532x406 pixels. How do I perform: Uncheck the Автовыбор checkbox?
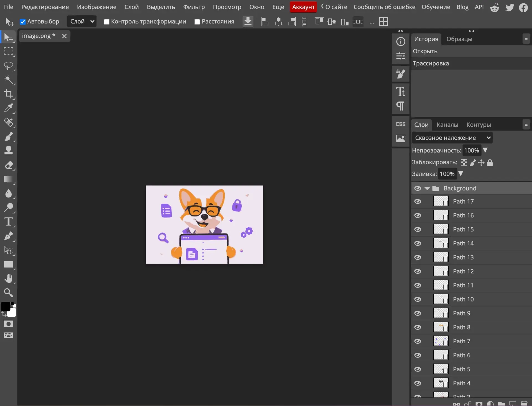point(23,22)
